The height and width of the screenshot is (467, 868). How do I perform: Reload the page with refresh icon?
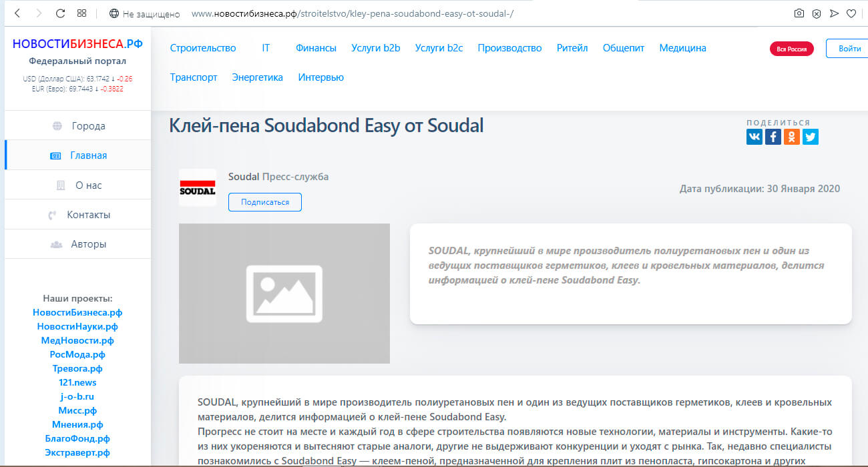point(60,13)
